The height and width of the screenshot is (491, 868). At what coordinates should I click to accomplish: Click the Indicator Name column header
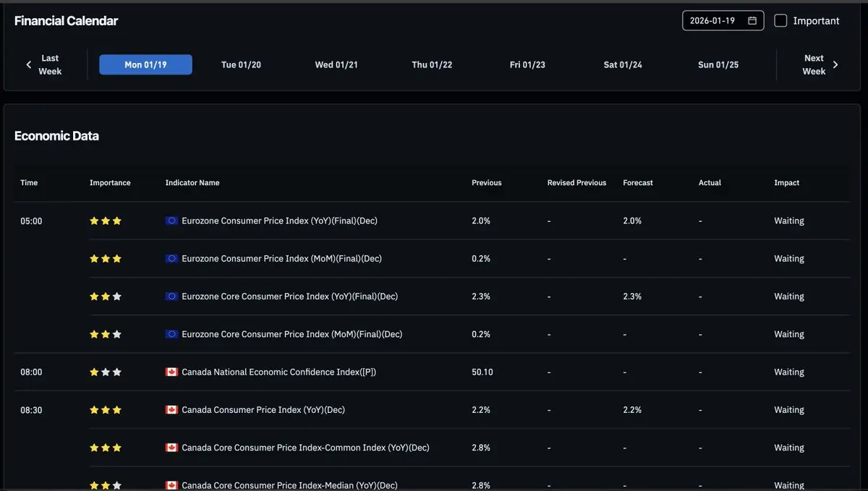(192, 183)
